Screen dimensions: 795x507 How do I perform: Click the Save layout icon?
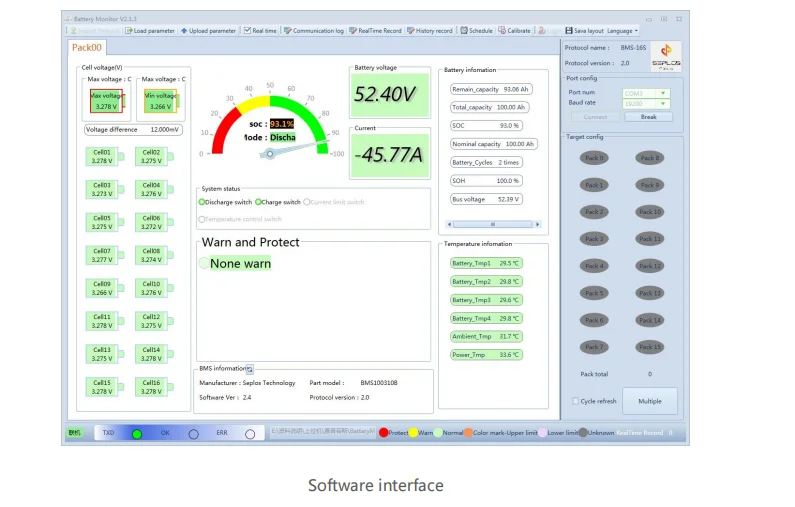tap(569, 31)
